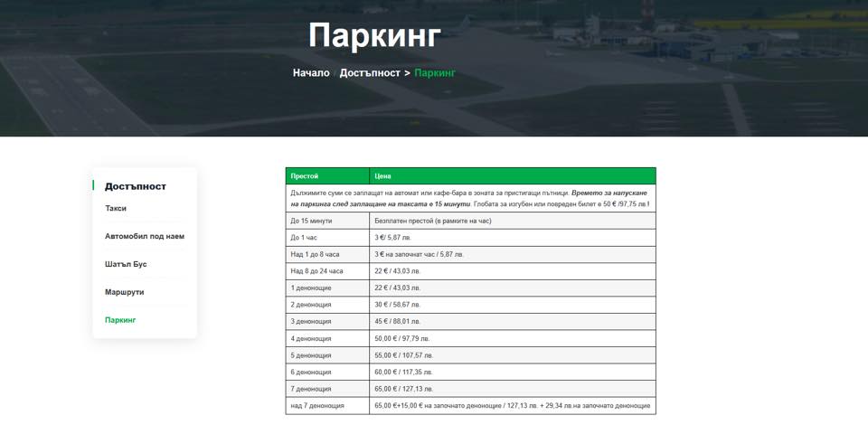Select the До 15 минути row label
The height and width of the screenshot is (434, 868).
coord(312,221)
